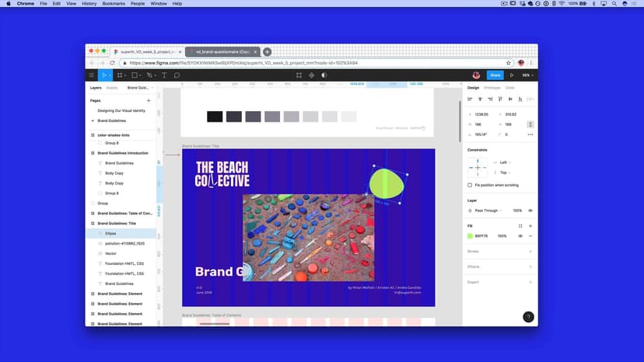Viewport: 644px width, 362px height.
Task: Enable Fix position when scrolling checkbox
Action: coord(470,185)
